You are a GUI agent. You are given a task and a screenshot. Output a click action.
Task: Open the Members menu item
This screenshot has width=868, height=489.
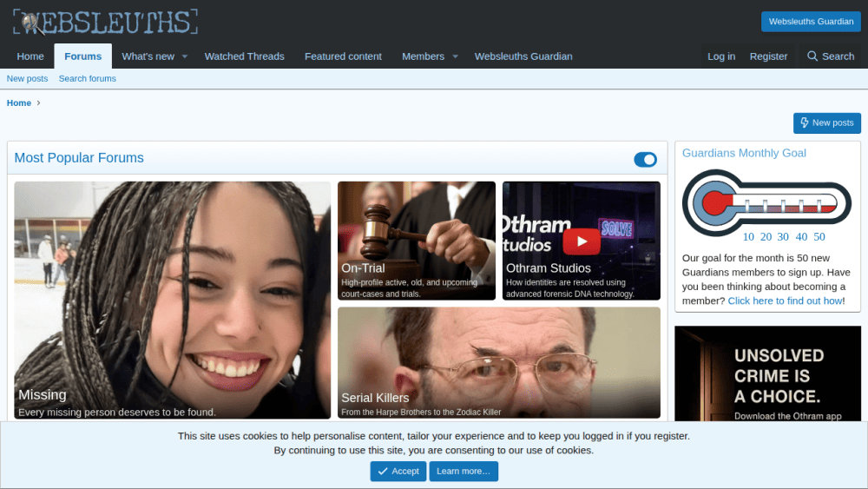(423, 56)
